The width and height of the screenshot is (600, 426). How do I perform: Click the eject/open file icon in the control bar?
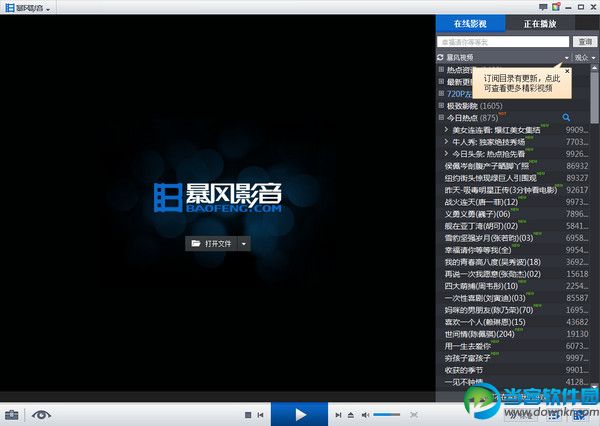[352, 414]
